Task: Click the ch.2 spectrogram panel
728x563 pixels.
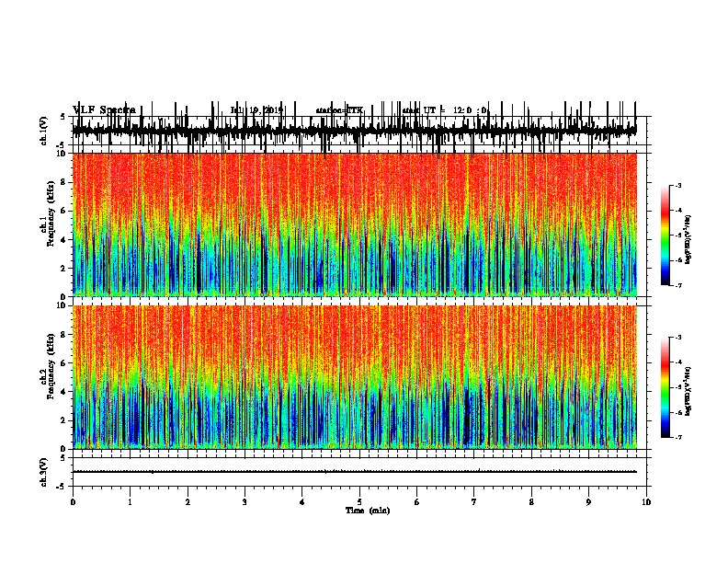Action: (354, 377)
